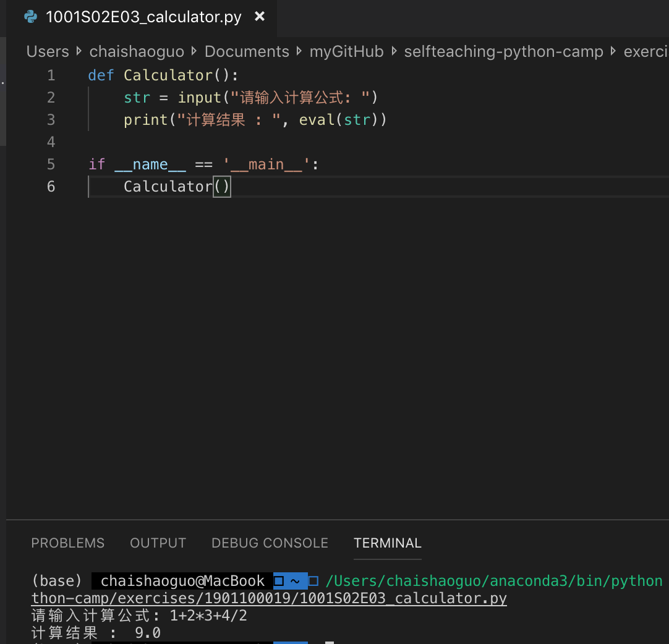Click the Documents breadcrumb entry
The image size is (669, 644).
click(x=247, y=51)
